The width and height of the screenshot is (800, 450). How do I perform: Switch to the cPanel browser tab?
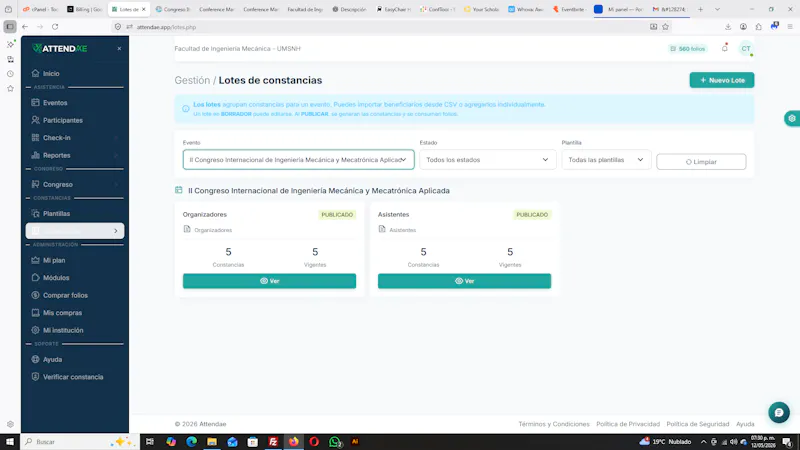tap(40, 9)
